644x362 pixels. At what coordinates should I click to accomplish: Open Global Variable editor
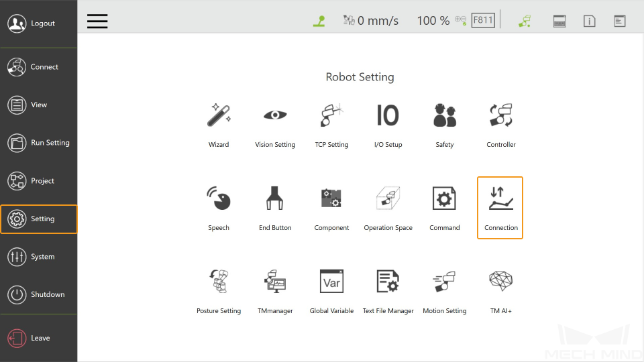point(331,292)
